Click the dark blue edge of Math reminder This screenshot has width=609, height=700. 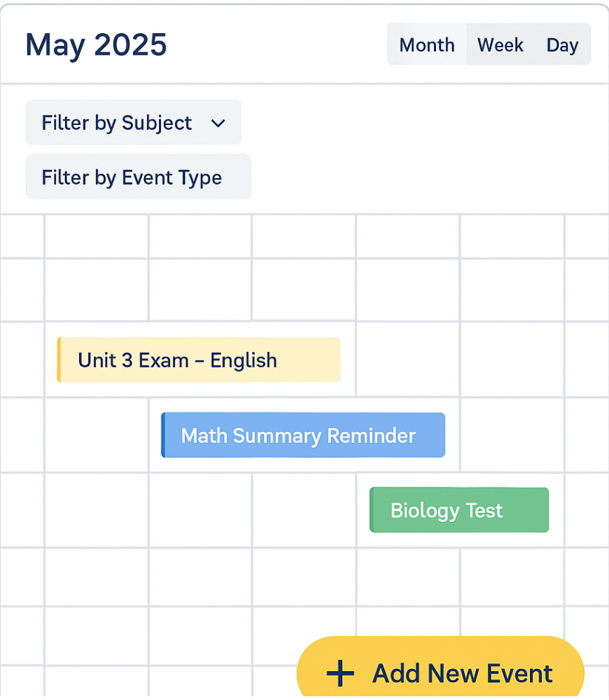pos(163,435)
